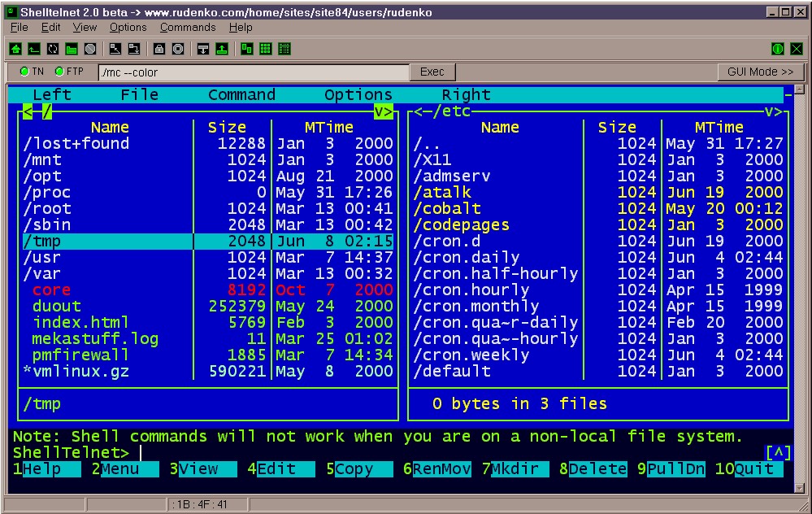
Task: Open the Options menu in the menu bar
Action: coord(128,28)
